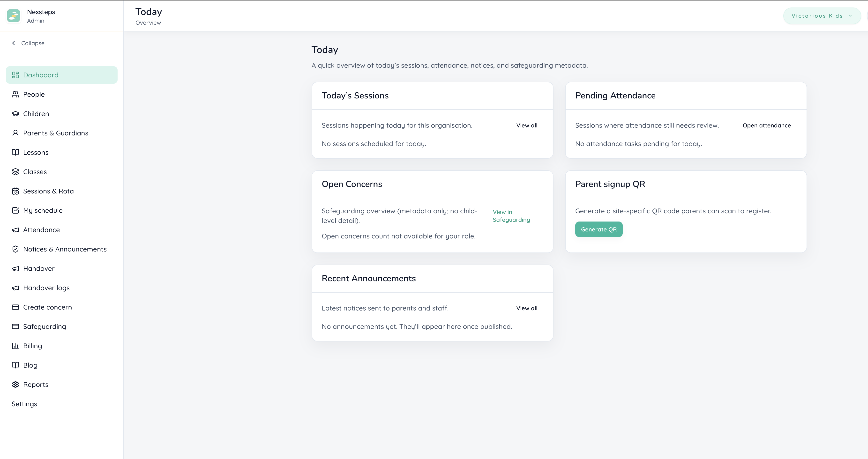This screenshot has height=459, width=868.
Task: Click the Classes layers icon
Action: pyautogui.click(x=15, y=172)
